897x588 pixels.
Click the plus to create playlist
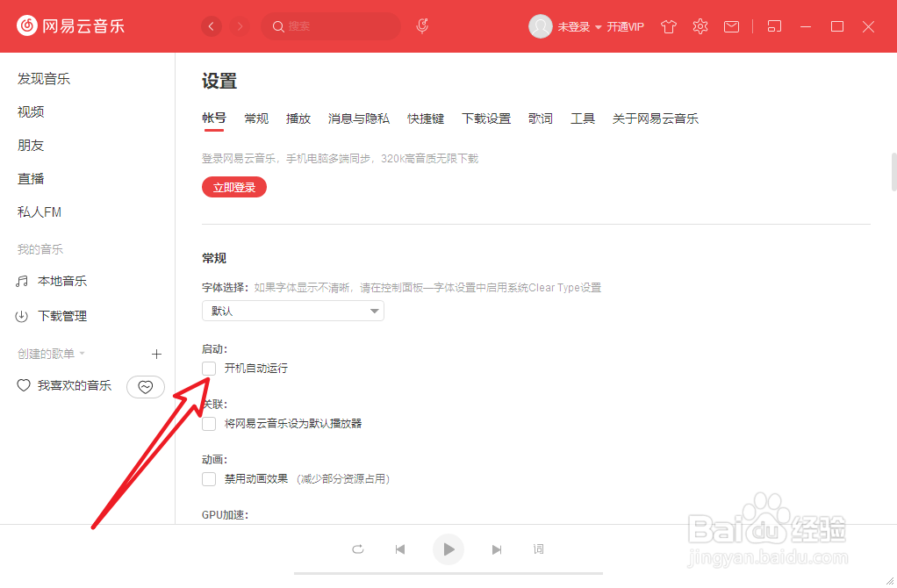point(156,354)
